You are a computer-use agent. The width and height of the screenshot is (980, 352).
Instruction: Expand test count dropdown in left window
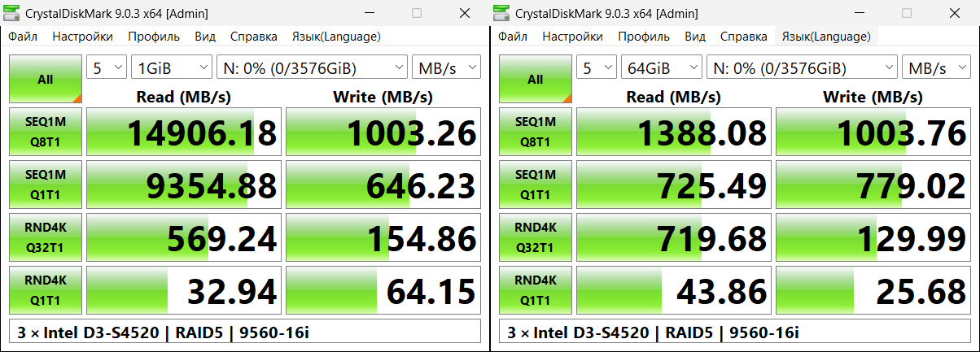(x=107, y=67)
